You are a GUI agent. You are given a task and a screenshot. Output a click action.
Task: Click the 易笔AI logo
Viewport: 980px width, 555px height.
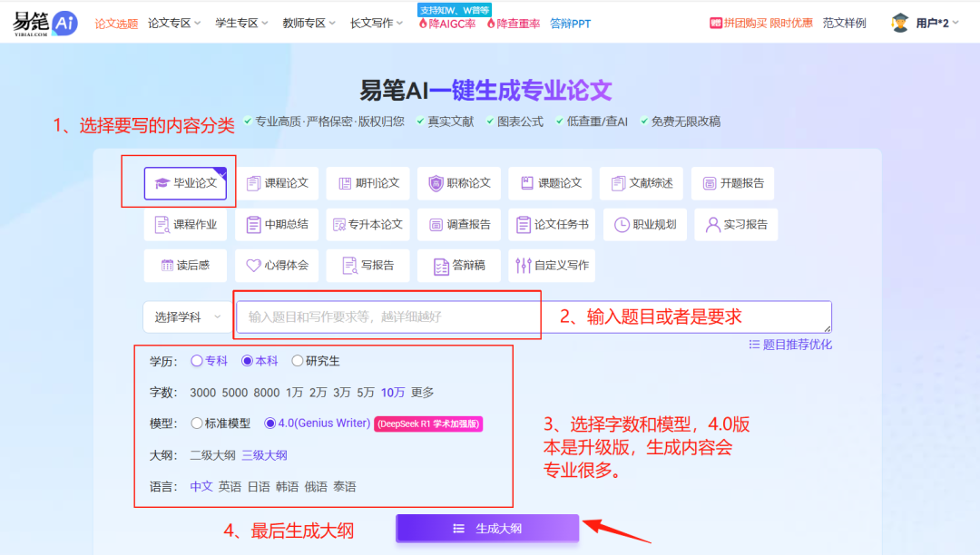[x=45, y=23]
